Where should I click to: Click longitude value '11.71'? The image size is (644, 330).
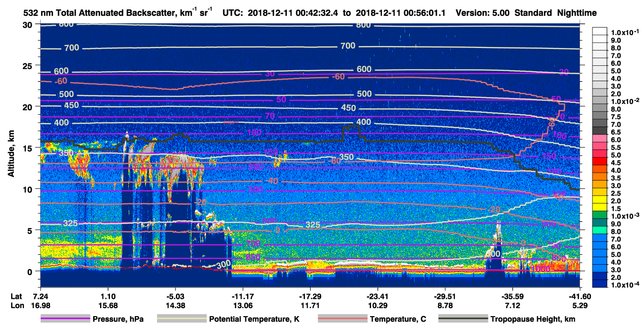(x=310, y=306)
